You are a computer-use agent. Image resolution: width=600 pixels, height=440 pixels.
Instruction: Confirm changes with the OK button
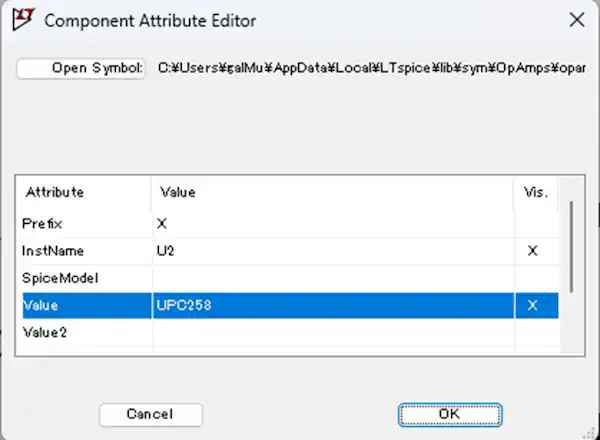click(449, 414)
